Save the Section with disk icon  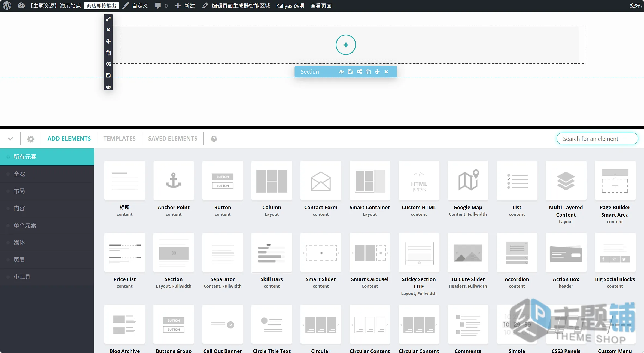[350, 72]
